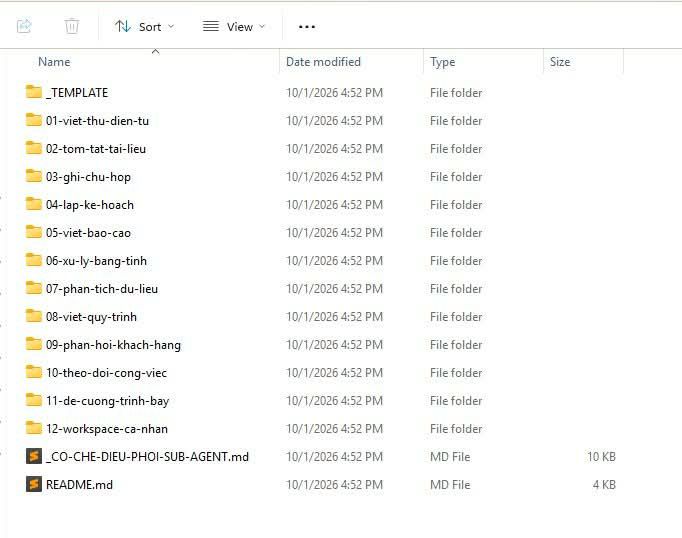The image size is (682, 538).
Task: Click the _CO-CHE-DIEU-PHOI-SUB-AGENT.md file name
Action: pos(147,457)
